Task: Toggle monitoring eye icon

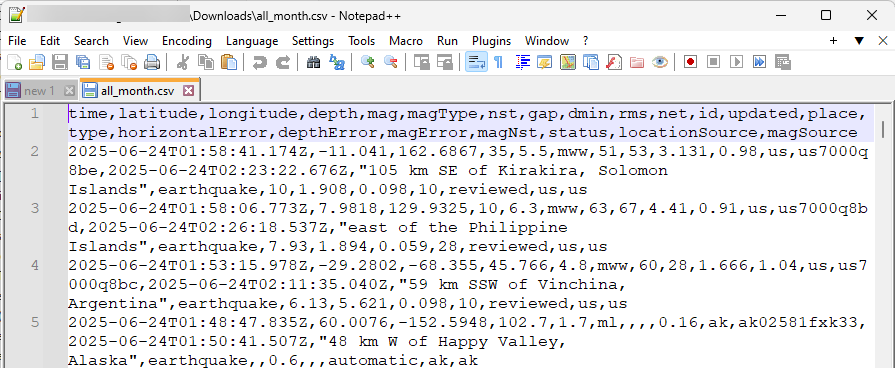Action: point(660,62)
